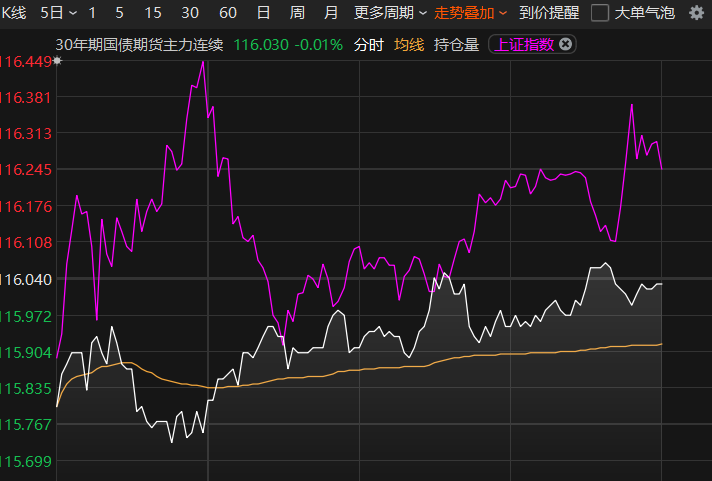Enable the 大单气泡 checkbox
Image resolution: width=712 pixels, height=481 pixels.
pos(600,13)
